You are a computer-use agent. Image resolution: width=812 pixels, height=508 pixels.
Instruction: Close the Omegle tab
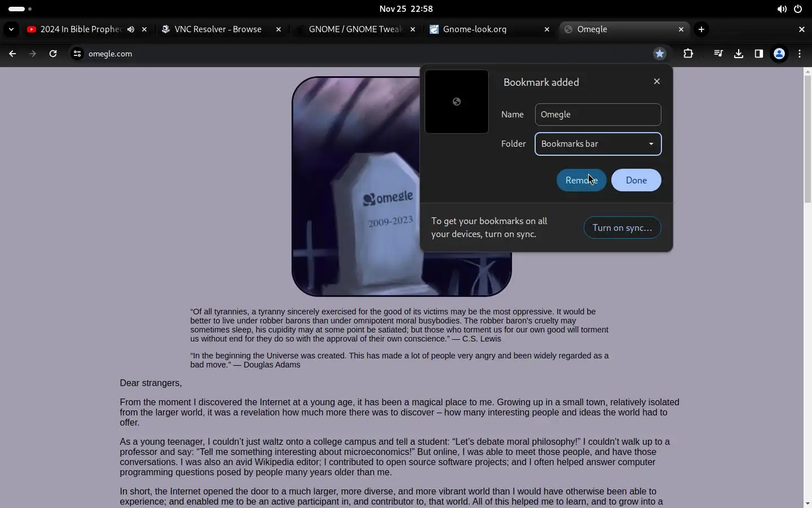681,29
